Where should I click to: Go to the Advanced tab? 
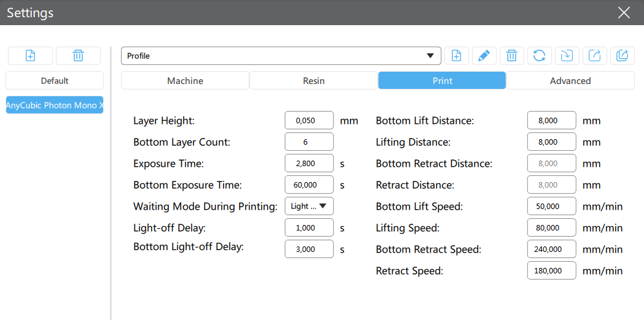[x=570, y=80]
